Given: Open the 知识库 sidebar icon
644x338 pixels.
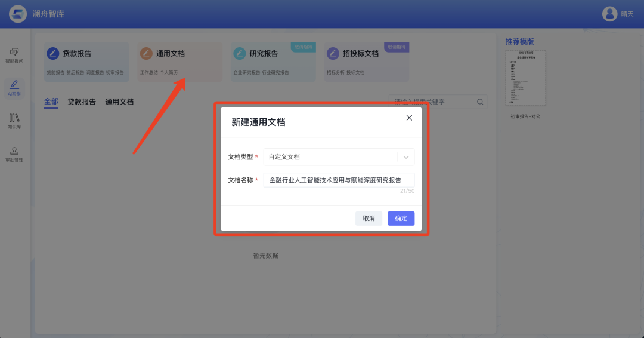Looking at the screenshot, I should tap(14, 118).
